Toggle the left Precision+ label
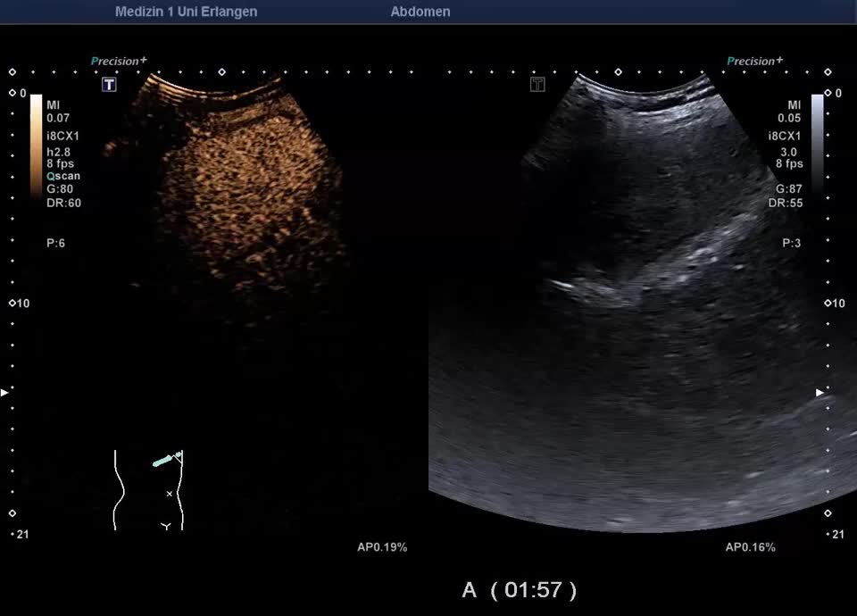This screenshot has height=616, width=857. [119, 61]
